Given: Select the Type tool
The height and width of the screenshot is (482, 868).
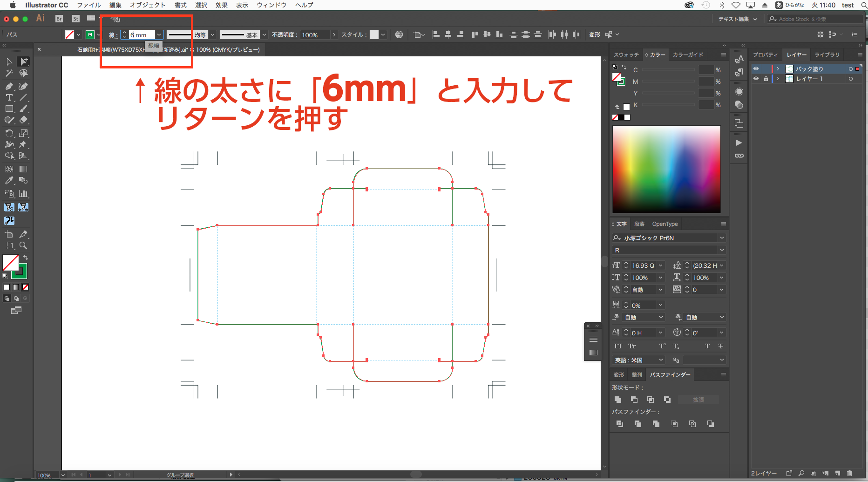Looking at the screenshot, I should pyautogui.click(x=9, y=97).
